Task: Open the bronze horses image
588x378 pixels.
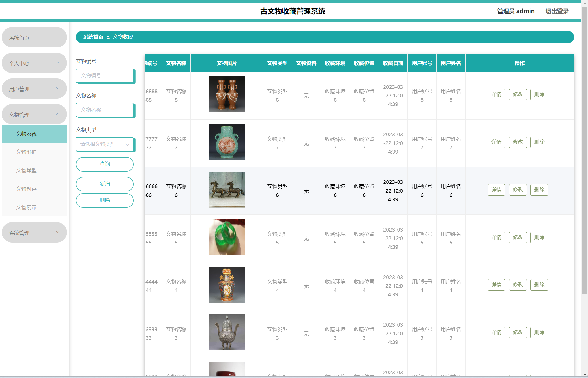Action: (x=226, y=190)
